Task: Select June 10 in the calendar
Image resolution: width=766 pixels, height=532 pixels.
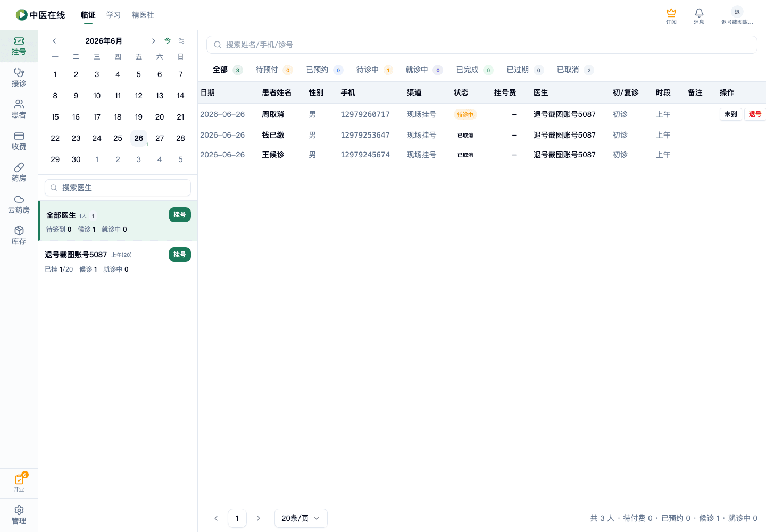Action: click(x=97, y=96)
